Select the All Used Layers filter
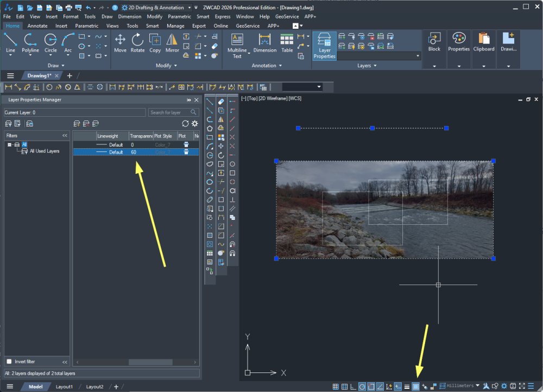The image size is (543, 392). coord(45,151)
